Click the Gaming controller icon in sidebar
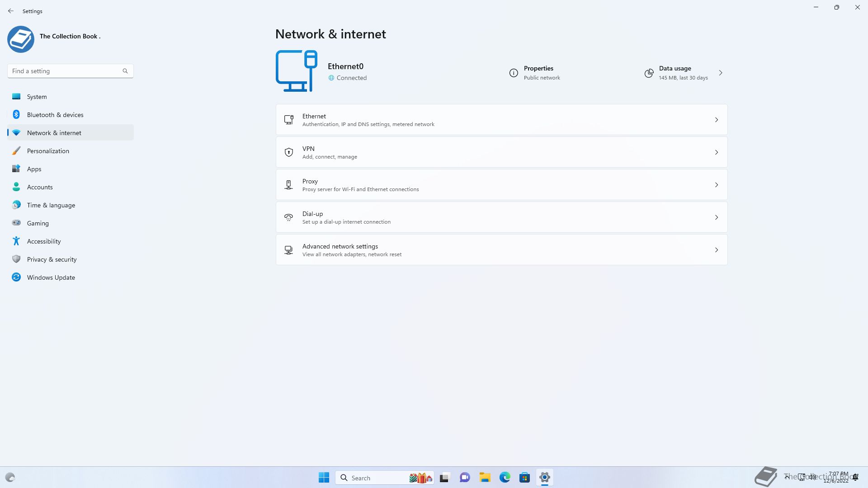Screen dimensions: 868x488 (x=16, y=223)
